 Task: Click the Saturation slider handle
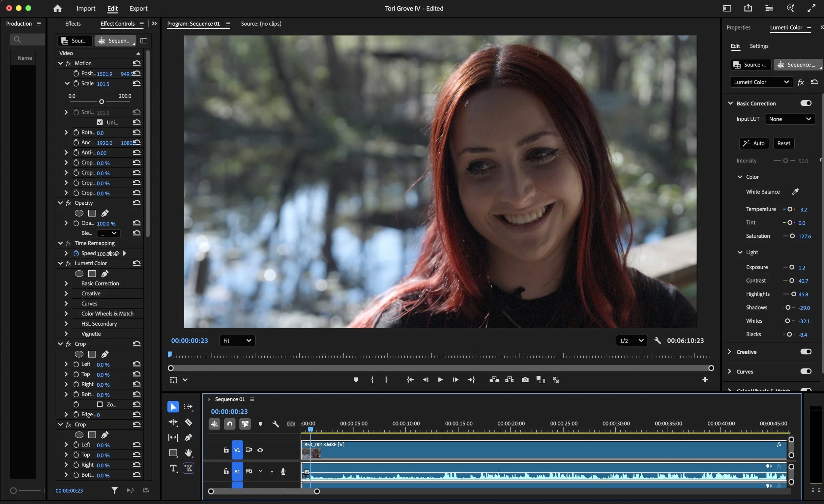point(792,236)
